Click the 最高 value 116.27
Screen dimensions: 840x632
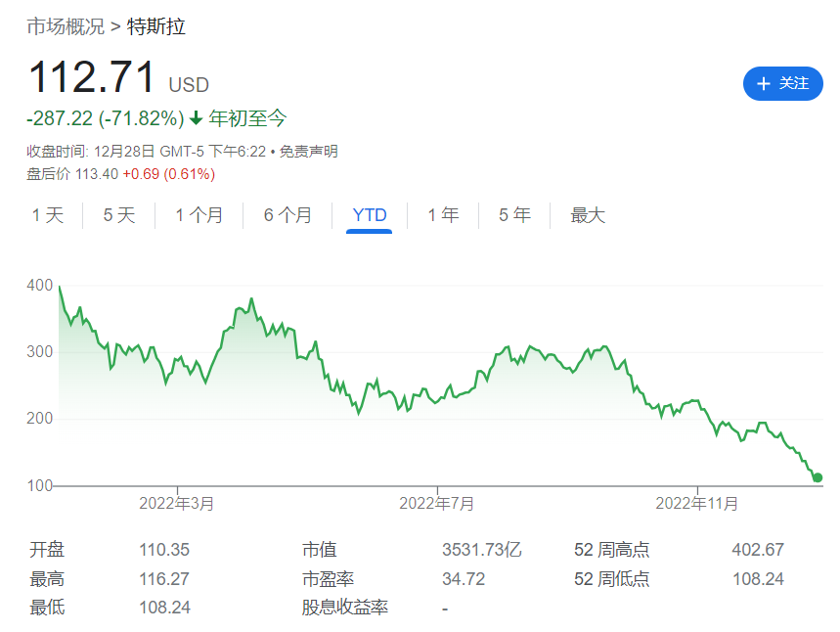[x=164, y=579]
